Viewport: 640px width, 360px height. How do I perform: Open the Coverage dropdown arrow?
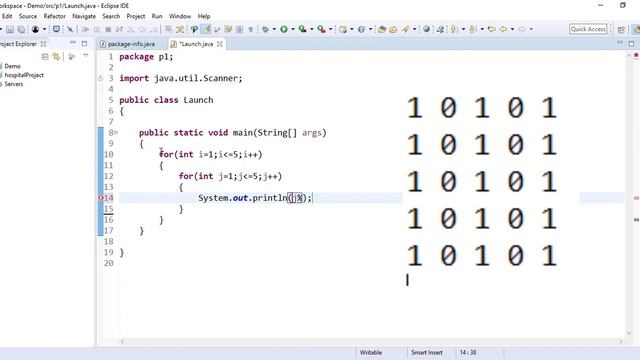[311, 29]
